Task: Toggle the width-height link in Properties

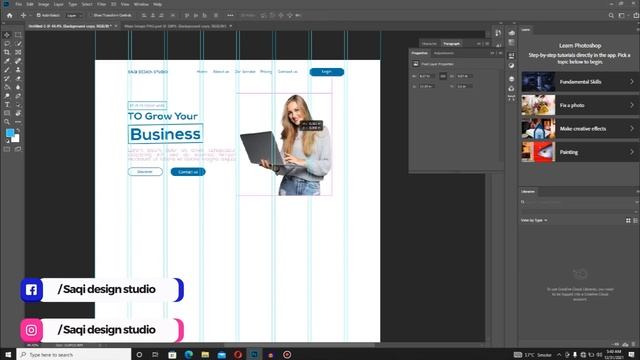Action: point(443,76)
